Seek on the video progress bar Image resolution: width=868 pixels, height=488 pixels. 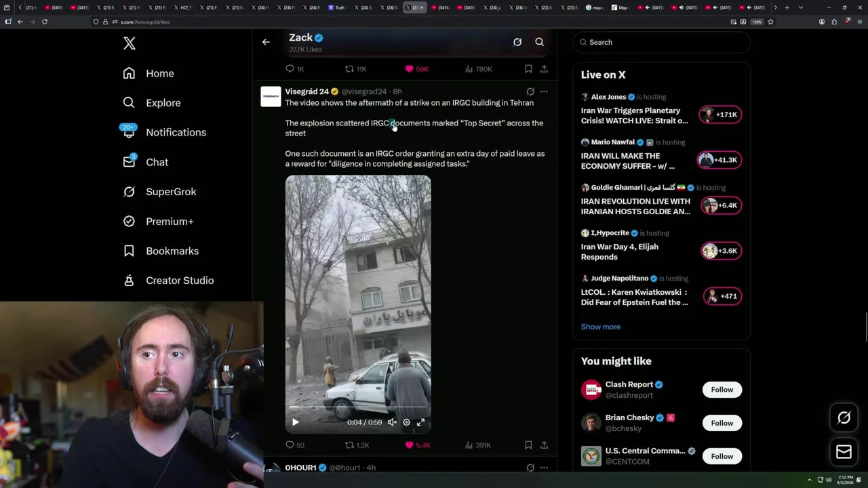click(x=357, y=407)
